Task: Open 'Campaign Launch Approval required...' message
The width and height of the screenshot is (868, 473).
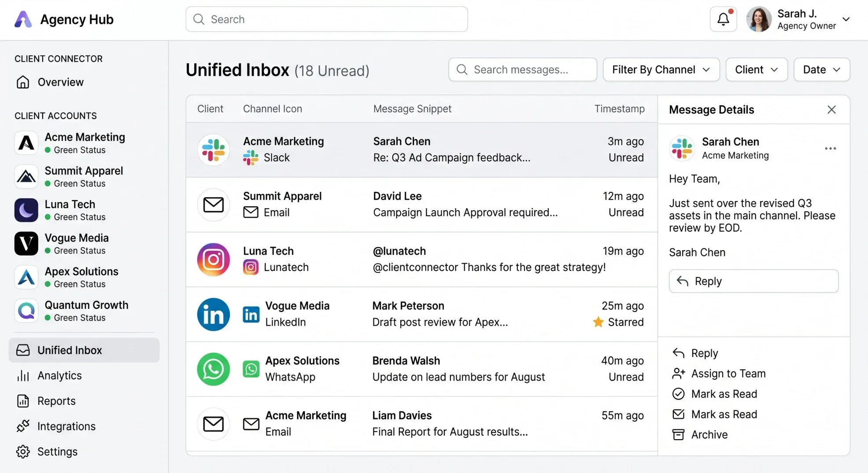Action: [x=421, y=205]
